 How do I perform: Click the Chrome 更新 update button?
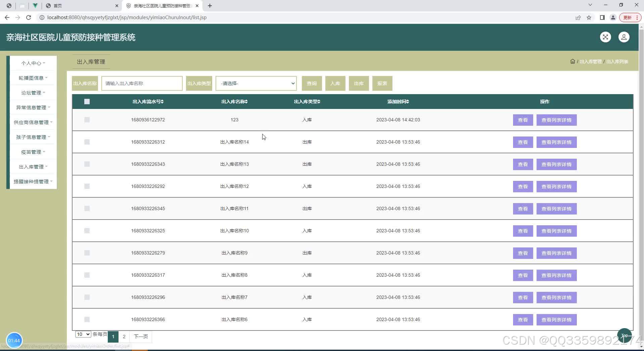pos(630,17)
